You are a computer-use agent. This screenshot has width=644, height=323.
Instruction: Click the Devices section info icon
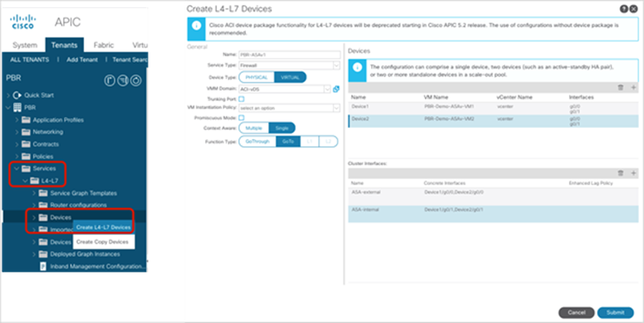click(357, 66)
